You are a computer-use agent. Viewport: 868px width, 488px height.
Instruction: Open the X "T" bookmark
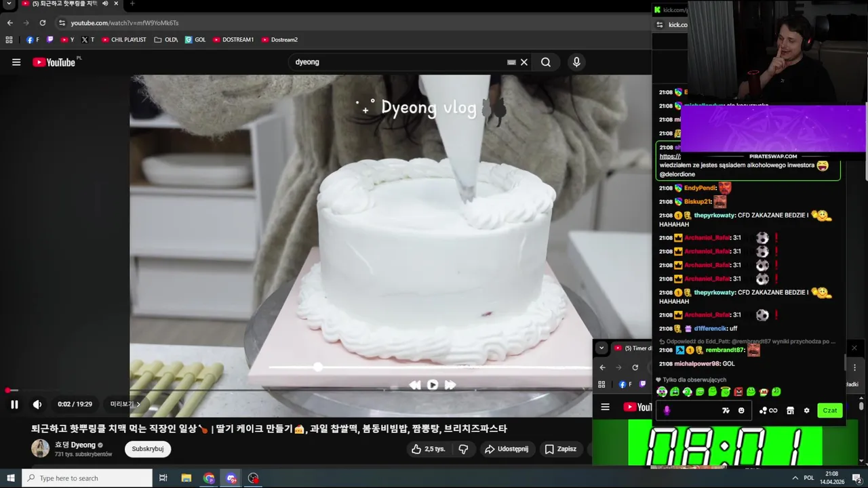[87, 40]
